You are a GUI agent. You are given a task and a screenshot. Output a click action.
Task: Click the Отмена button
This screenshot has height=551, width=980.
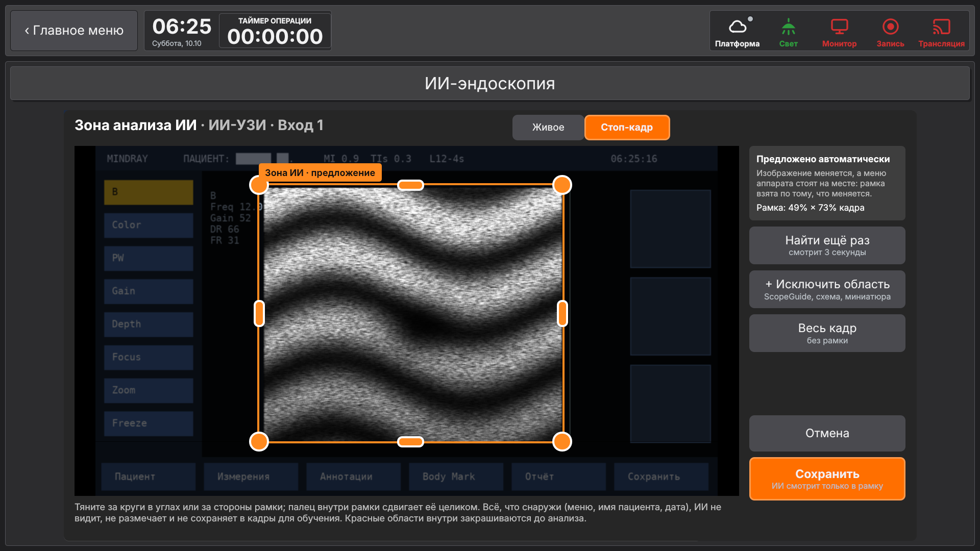click(x=827, y=433)
